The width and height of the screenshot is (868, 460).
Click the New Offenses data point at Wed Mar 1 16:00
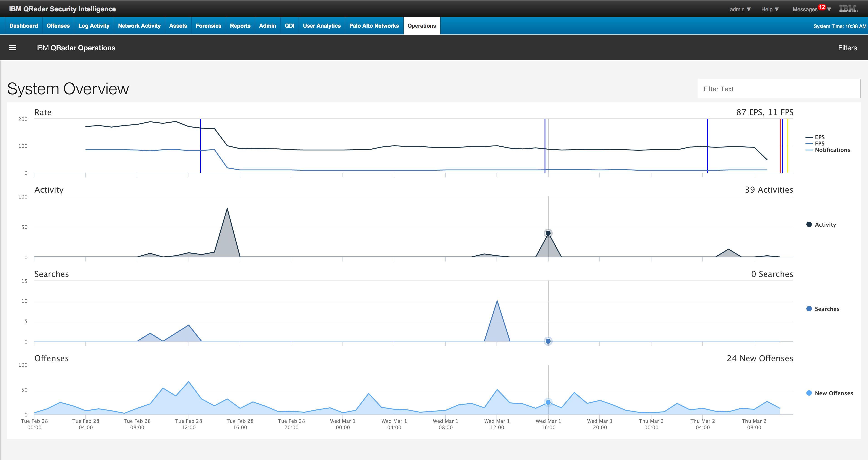(x=548, y=402)
